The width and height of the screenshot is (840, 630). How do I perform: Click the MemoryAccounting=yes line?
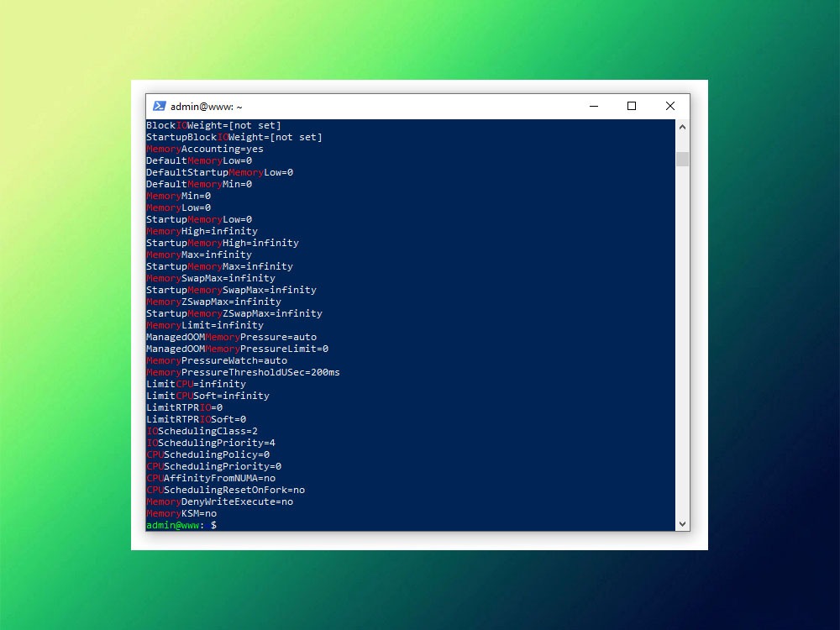205,149
